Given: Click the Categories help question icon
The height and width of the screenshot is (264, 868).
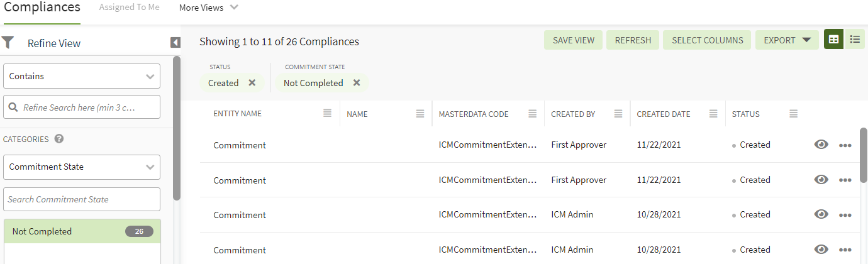Looking at the screenshot, I should (x=59, y=139).
